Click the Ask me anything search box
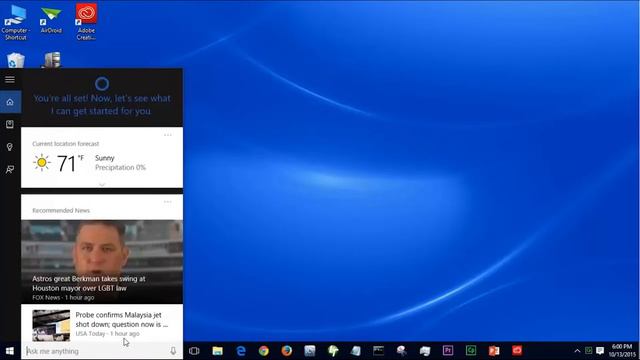The width and height of the screenshot is (640, 360). [x=96, y=351]
